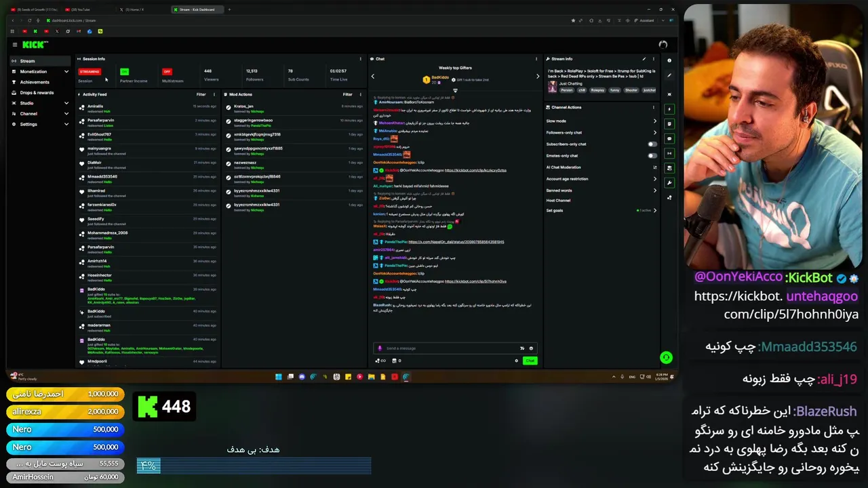This screenshot has height=488, width=868.
Task: Toggle the Activity Feed widget lightning icon
Action: 669,109
